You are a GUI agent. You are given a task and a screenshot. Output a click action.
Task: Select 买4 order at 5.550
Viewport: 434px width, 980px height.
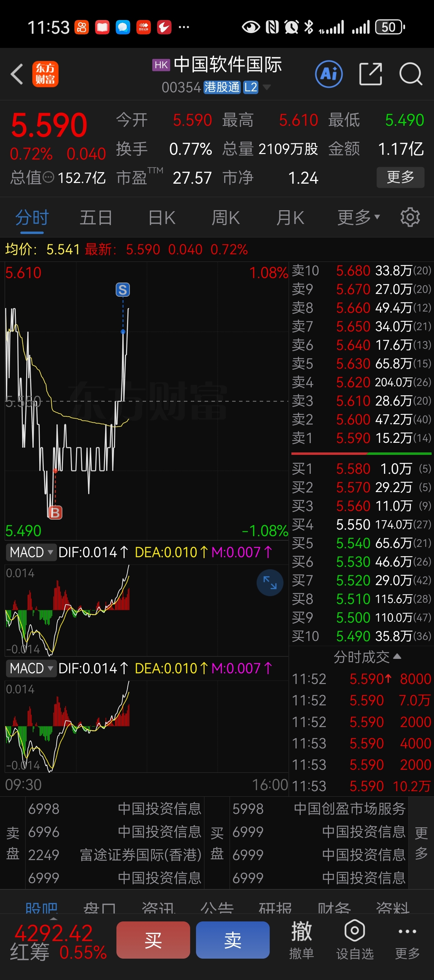(361, 524)
